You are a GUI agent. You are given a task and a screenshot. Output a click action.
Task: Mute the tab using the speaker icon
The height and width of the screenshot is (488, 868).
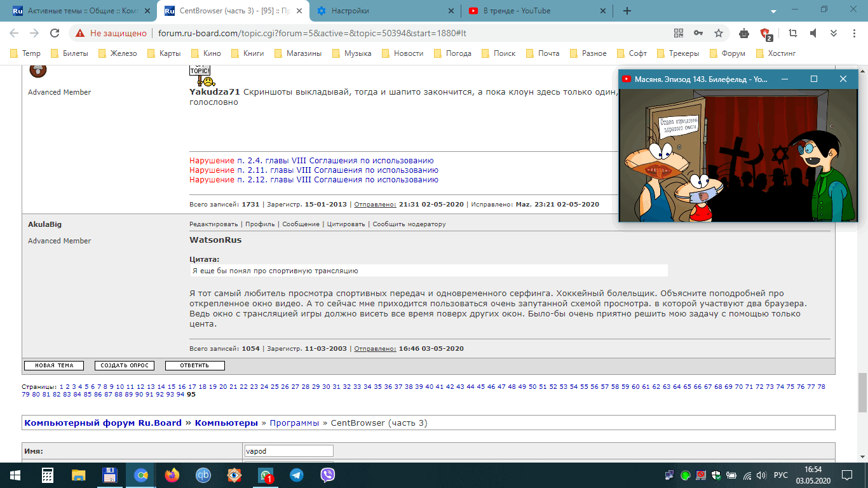pyautogui.click(x=813, y=33)
